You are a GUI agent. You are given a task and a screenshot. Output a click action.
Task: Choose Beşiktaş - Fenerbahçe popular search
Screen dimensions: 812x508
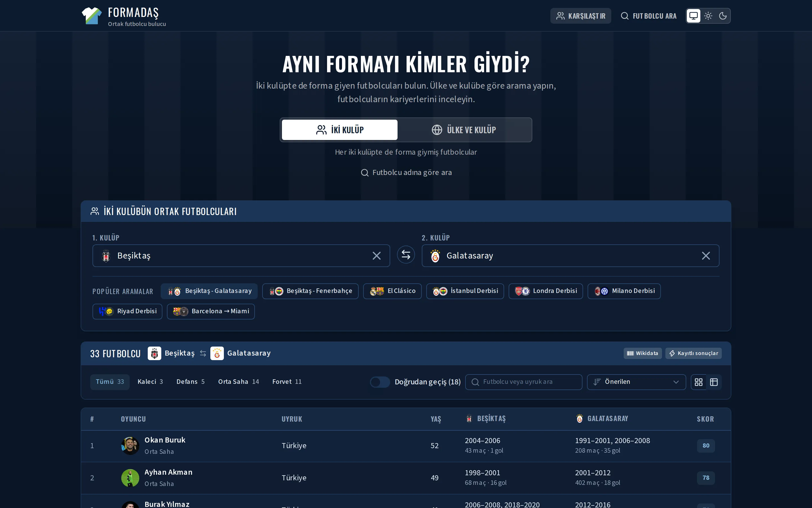[x=310, y=291]
